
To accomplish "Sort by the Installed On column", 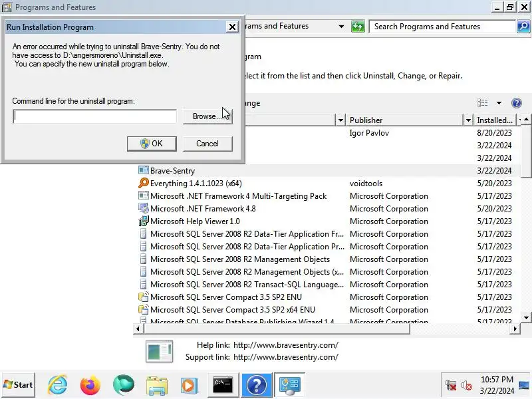I will pos(494,120).
